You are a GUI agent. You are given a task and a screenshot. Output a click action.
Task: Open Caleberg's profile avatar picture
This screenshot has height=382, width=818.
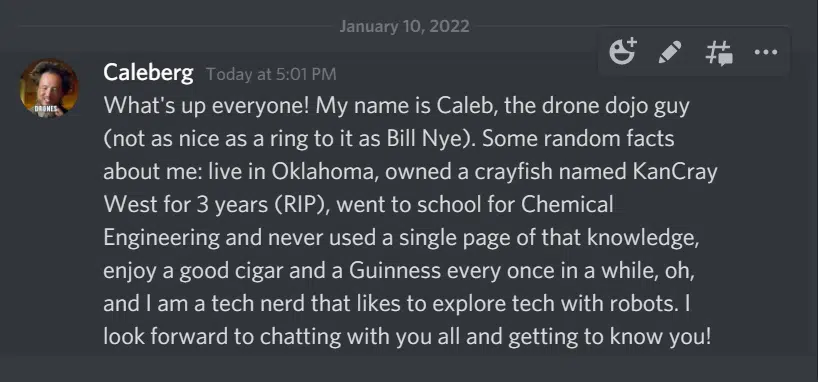(x=49, y=88)
